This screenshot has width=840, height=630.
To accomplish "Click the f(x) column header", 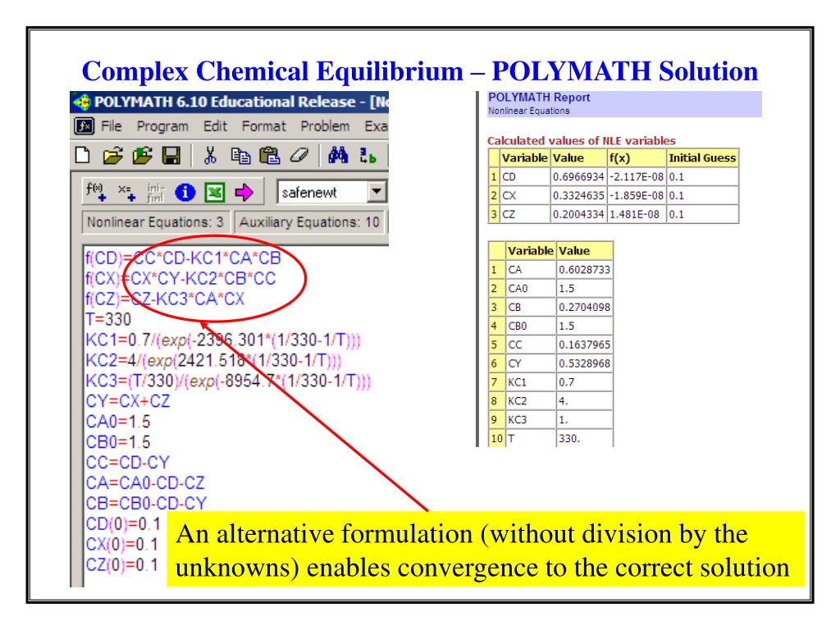I will pyautogui.click(x=636, y=158).
